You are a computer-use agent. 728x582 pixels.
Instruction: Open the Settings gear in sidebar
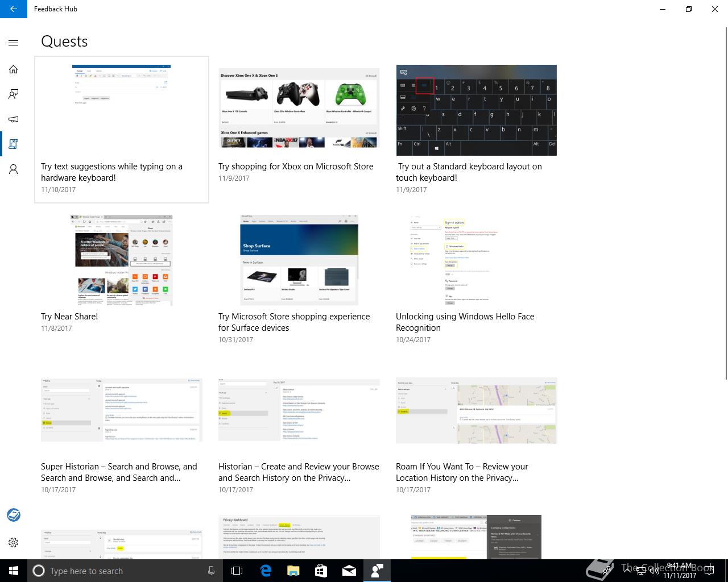pyautogui.click(x=14, y=542)
